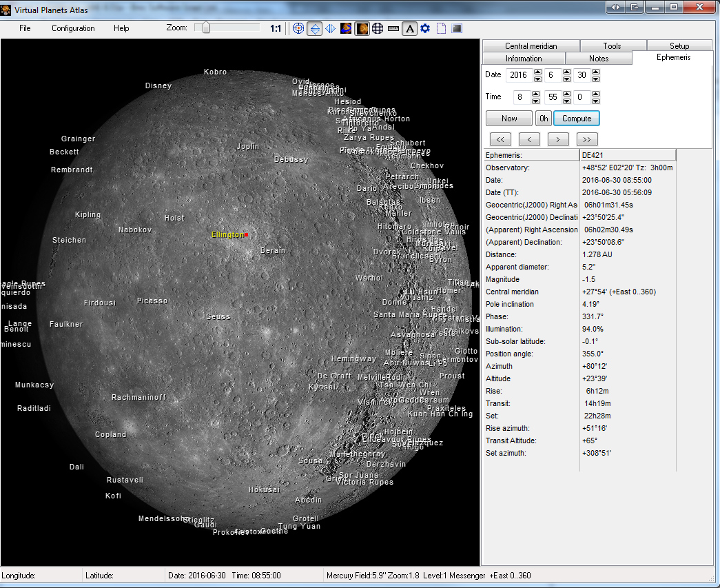Image resolution: width=720 pixels, height=588 pixels.
Task: Increase the year with the up arrow
Action: (x=537, y=72)
